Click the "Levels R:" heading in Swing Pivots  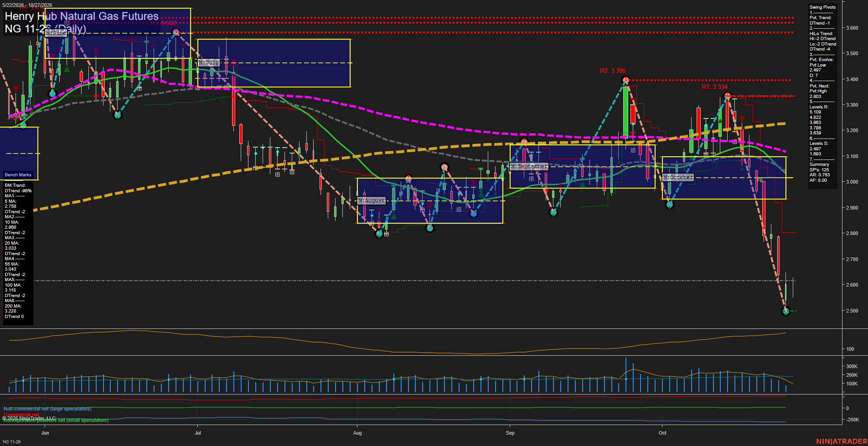(819, 107)
